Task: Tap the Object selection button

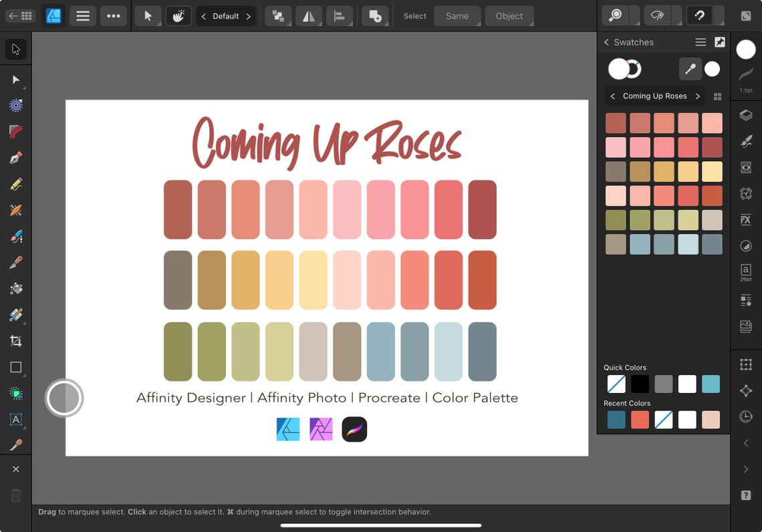Action: coord(509,15)
